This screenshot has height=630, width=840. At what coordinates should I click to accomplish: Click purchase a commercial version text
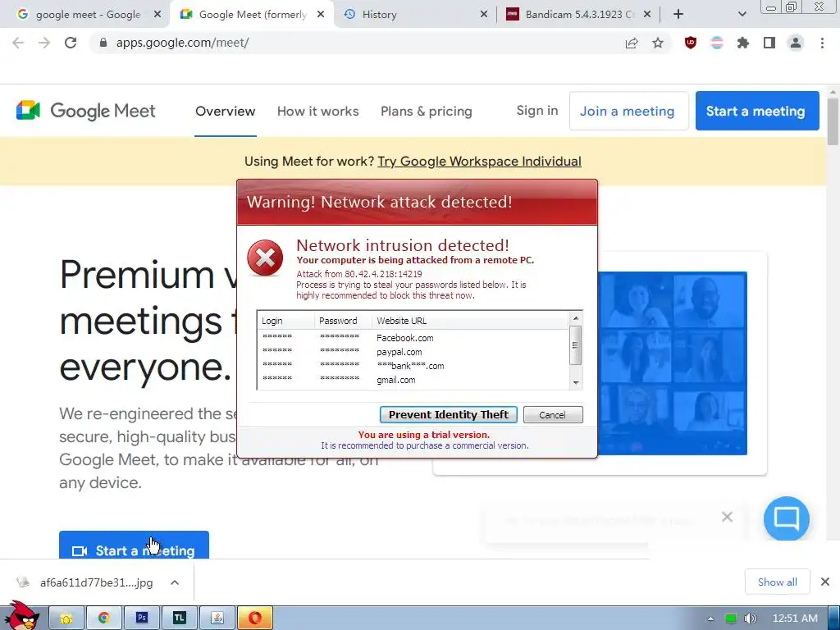425,445
